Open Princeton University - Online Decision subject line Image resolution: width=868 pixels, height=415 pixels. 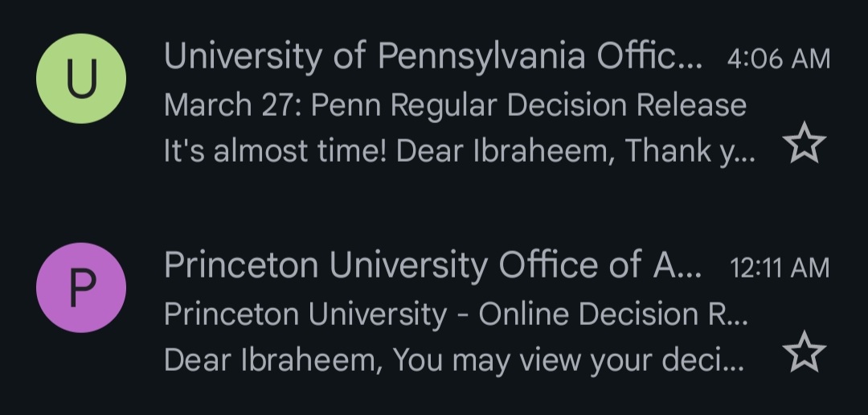point(457,314)
